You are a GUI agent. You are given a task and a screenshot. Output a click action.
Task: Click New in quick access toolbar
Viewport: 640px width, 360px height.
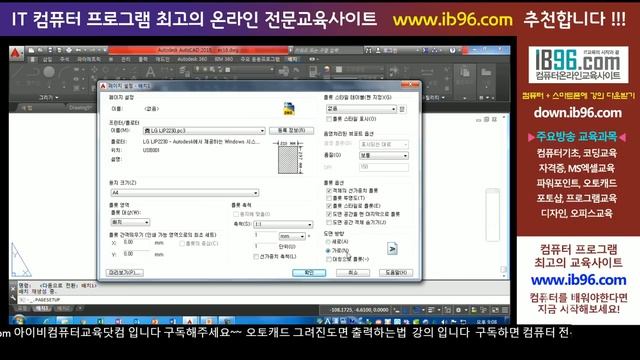pos(31,50)
